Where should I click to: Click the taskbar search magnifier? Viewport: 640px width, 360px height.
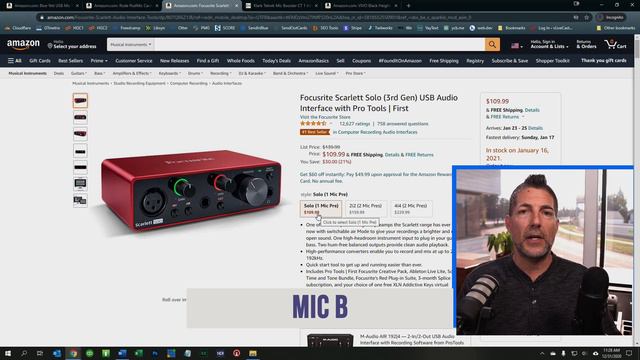click(24, 353)
